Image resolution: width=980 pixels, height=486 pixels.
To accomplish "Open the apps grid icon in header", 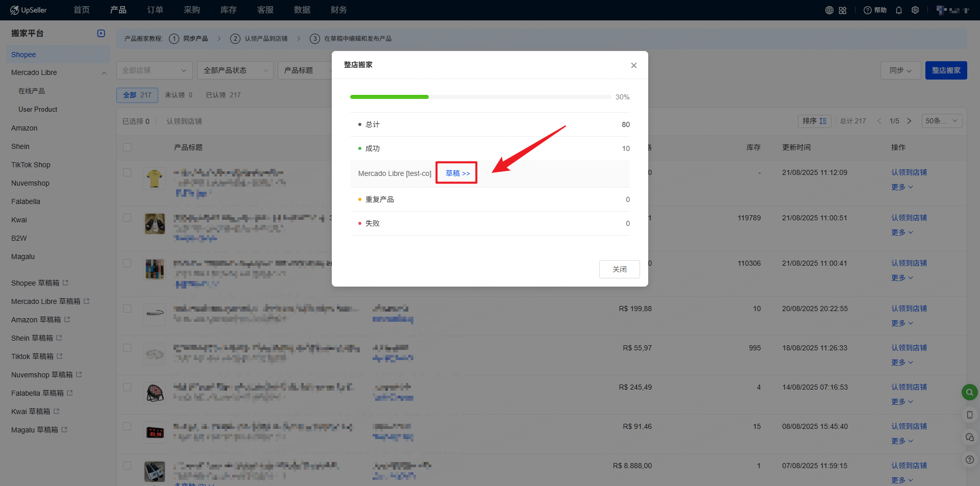I will [x=843, y=10].
